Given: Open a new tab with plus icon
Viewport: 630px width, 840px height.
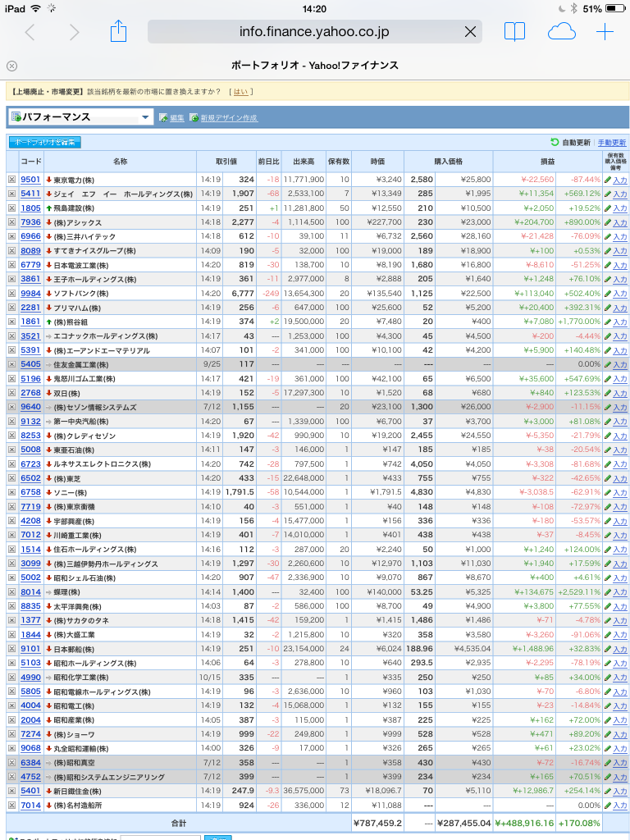Looking at the screenshot, I should (605, 32).
